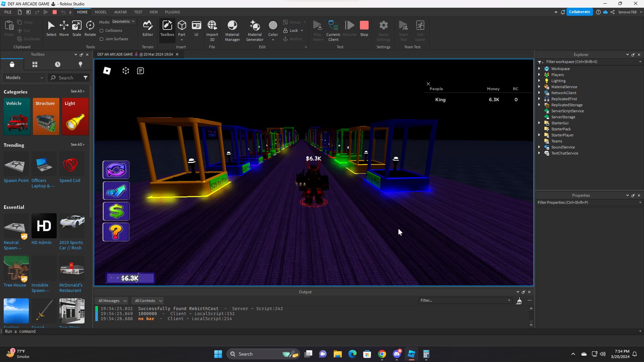Image resolution: width=644 pixels, height=362 pixels.
Task: Open Game Settings
Action: [x=383, y=29]
